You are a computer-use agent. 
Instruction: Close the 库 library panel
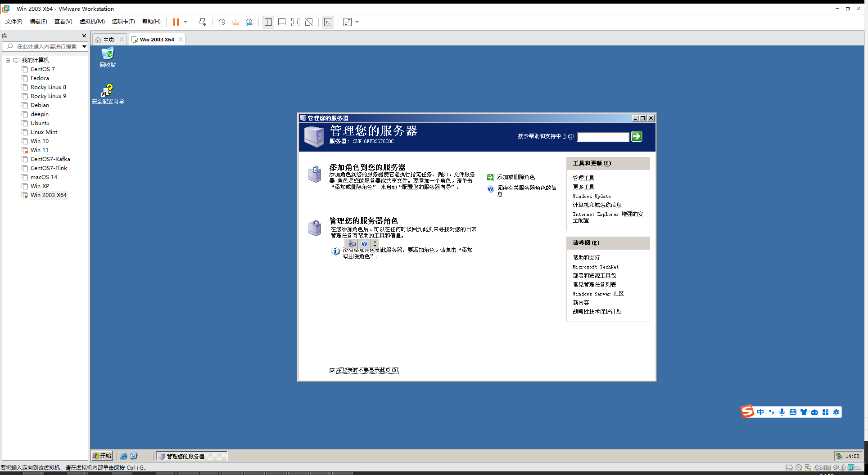84,36
